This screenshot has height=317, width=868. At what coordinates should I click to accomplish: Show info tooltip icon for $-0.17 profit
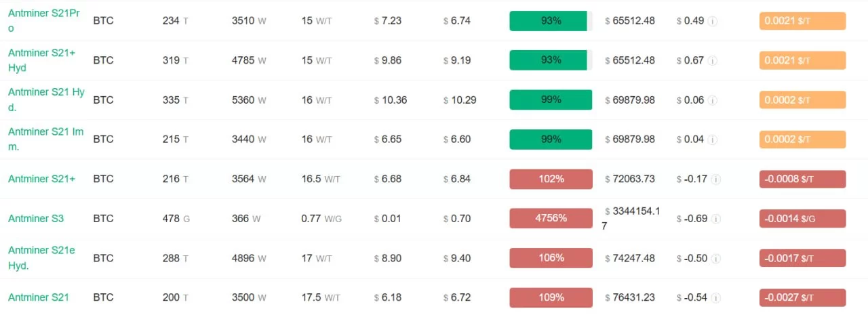tap(715, 179)
